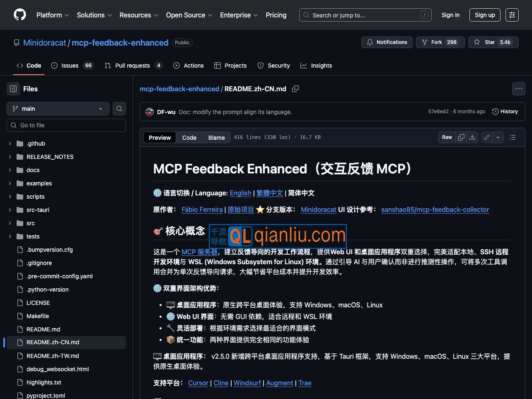Click the Sign up button
This screenshot has width=532, height=399.
pos(485,15)
